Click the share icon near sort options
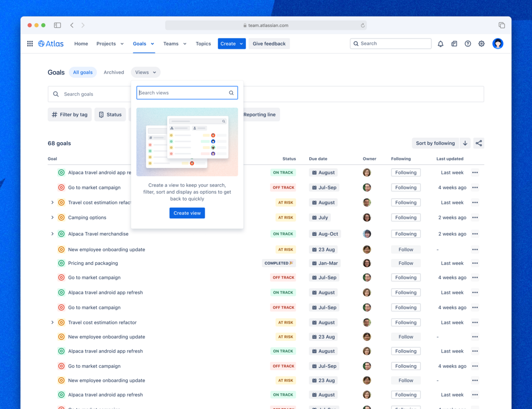This screenshot has height=409, width=532. point(478,143)
